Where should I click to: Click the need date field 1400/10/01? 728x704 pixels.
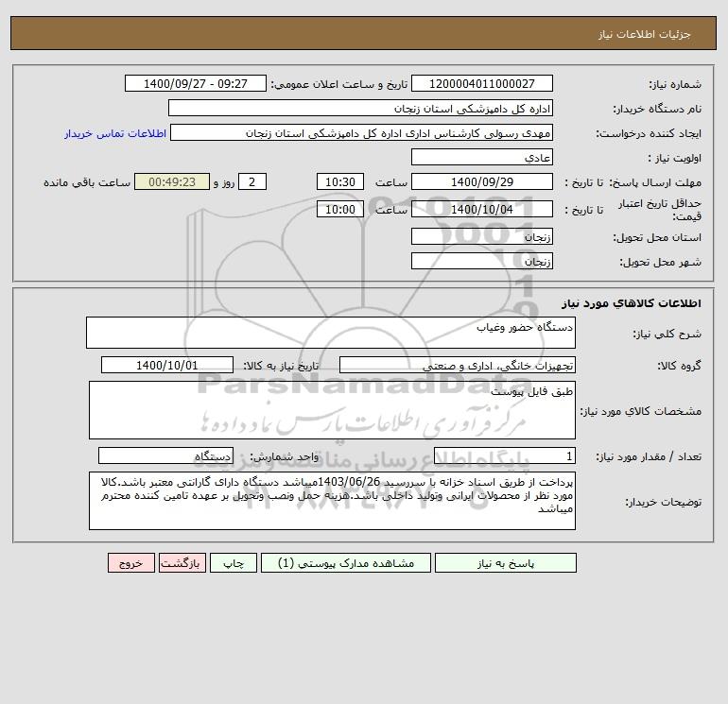167,365
